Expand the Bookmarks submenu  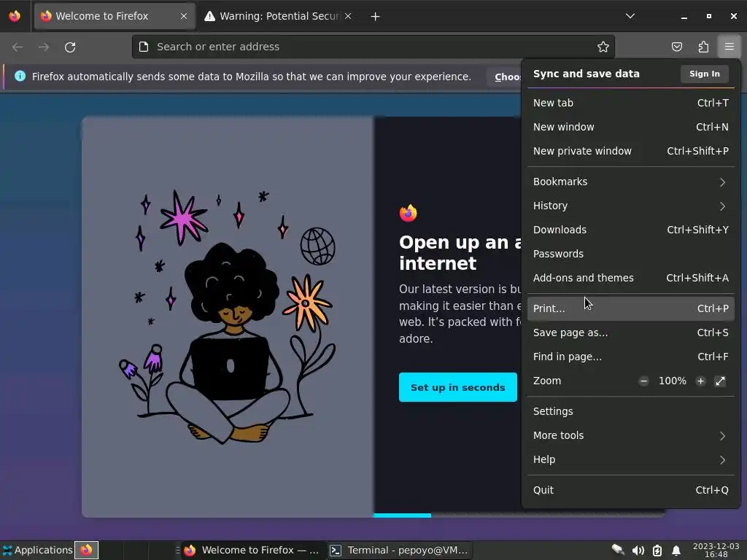click(x=631, y=182)
